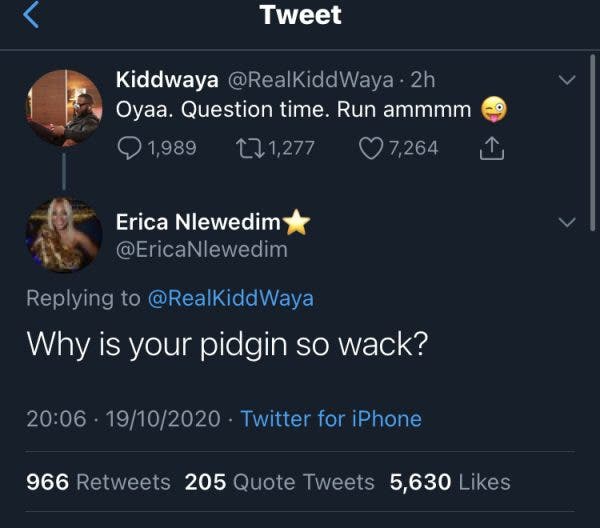The width and height of the screenshot is (600, 528).
Task: Retweet Kiddwaya's question time tweet
Action: click(247, 148)
